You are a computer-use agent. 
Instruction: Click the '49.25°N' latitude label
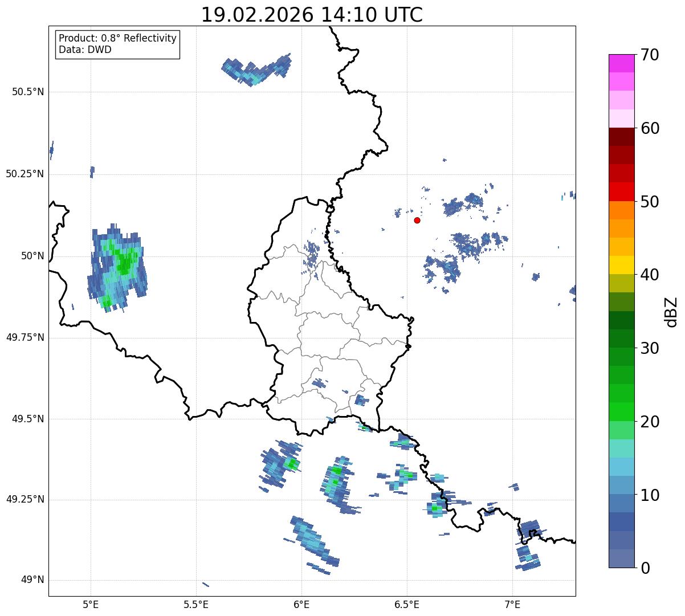pyautogui.click(x=25, y=500)
